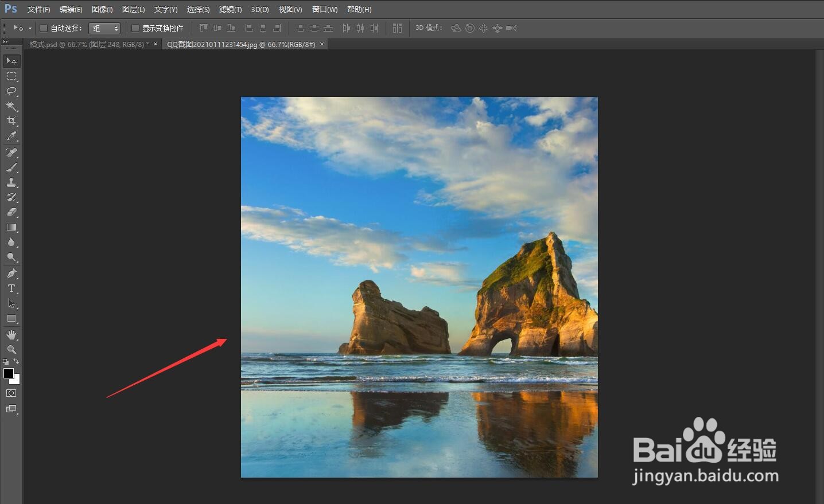This screenshot has width=824, height=504.
Task: Select the Move tool in toolbox
Action: (x=11, y=61)
